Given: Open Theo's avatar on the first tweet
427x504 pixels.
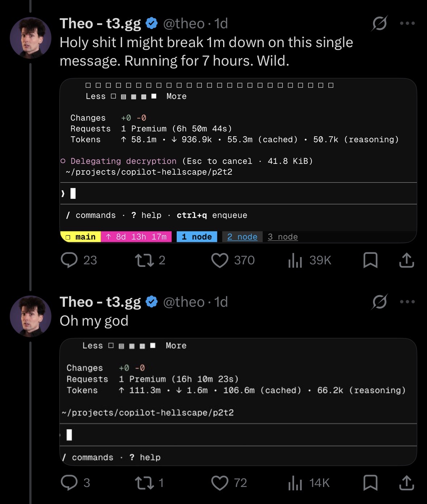Looking at the screenshot, I should click(30, 38).
